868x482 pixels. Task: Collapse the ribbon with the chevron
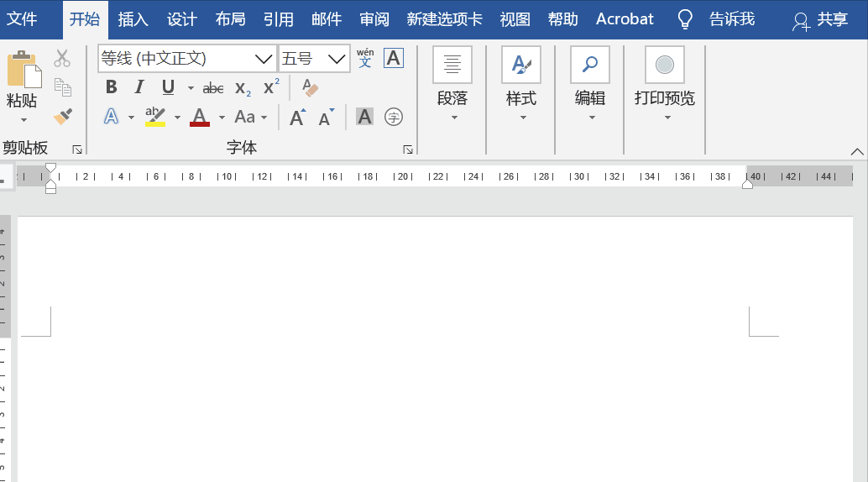click(857, 151)
